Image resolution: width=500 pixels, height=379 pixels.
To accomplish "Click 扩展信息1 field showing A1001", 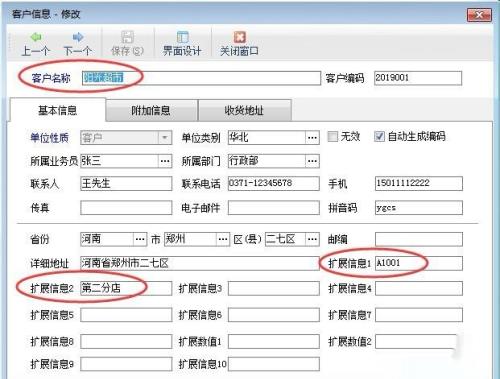I will (x=419, y=263).
